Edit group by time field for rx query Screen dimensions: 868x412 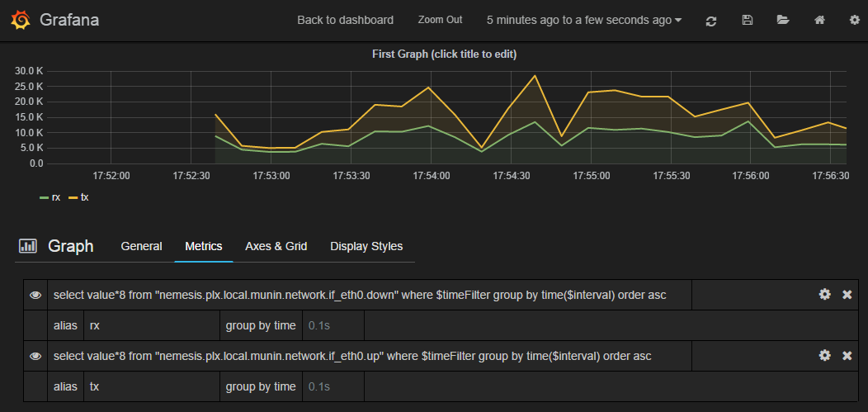pos(333,325)
